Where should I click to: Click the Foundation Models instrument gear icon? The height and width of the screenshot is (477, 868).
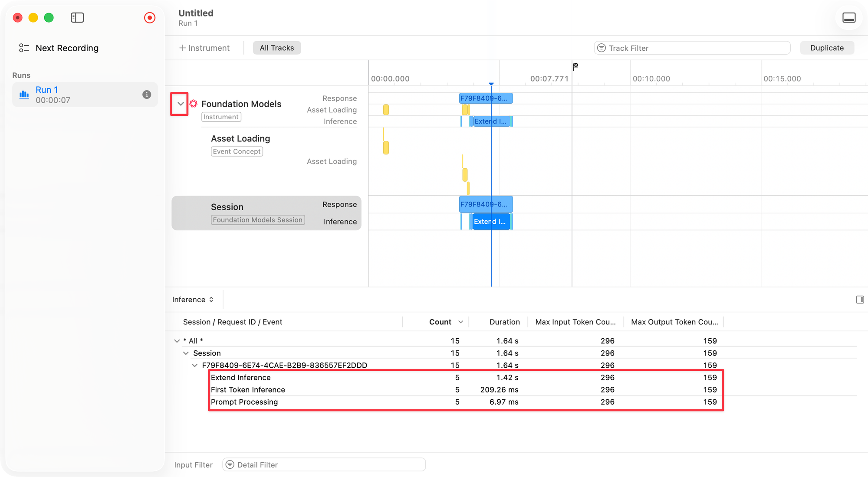coord(194,104)
